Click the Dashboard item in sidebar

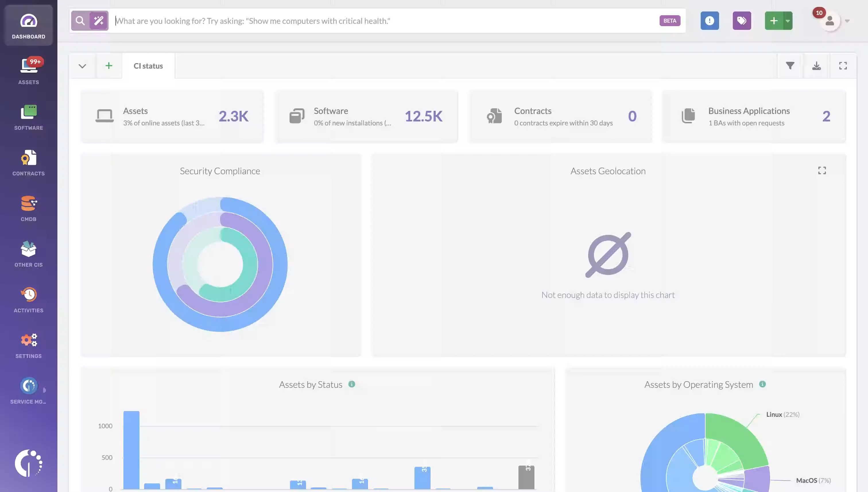click(28, 25)
